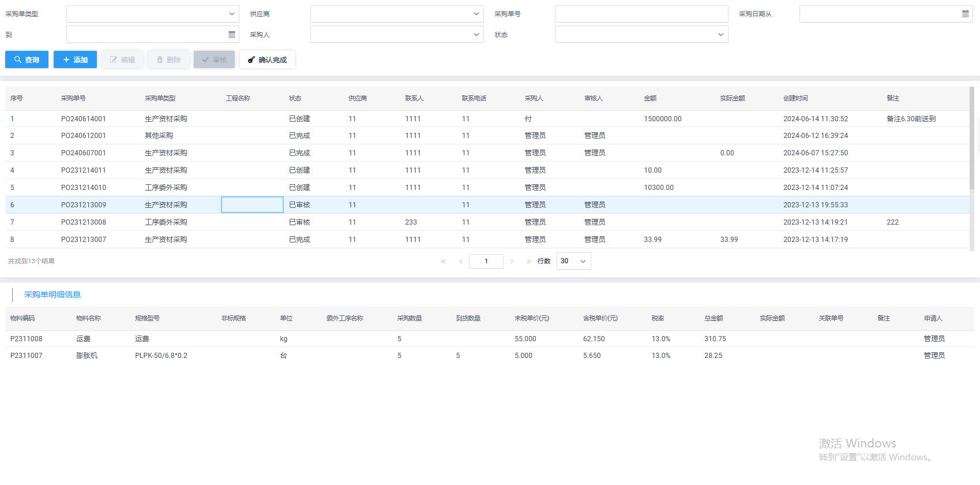The image size is (980, 485).
Task: Select detail row P2311008
Action: pyautogui.click(x=490, y=339)
